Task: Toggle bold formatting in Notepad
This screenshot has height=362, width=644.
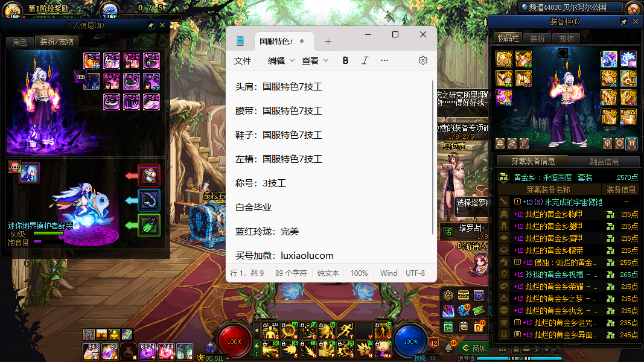Action: coord(345,60)
